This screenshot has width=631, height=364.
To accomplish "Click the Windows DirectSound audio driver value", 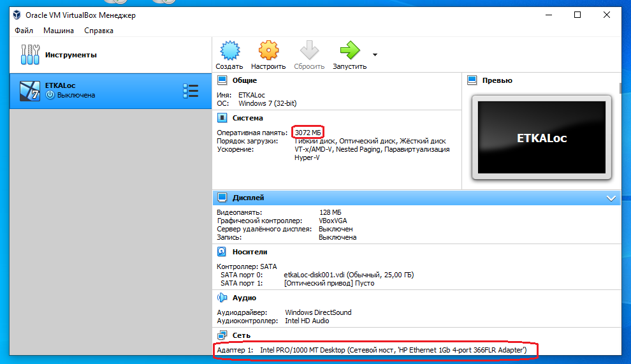I will [x=318, y=312].
